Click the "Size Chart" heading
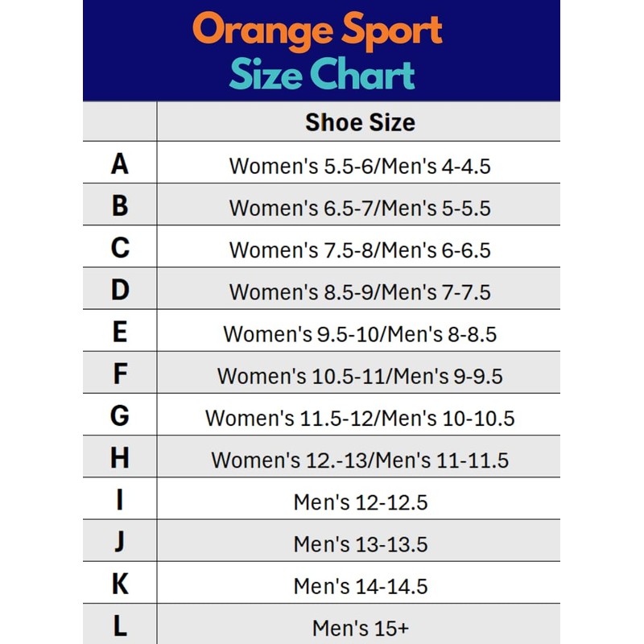The image size is (644, 644). (321, 75)
